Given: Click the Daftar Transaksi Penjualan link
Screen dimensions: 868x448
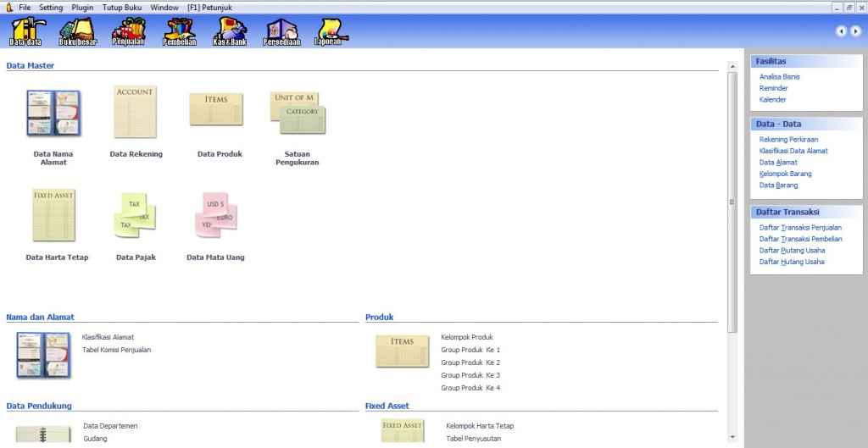Looking at the screenshot, I should point(800,228).
